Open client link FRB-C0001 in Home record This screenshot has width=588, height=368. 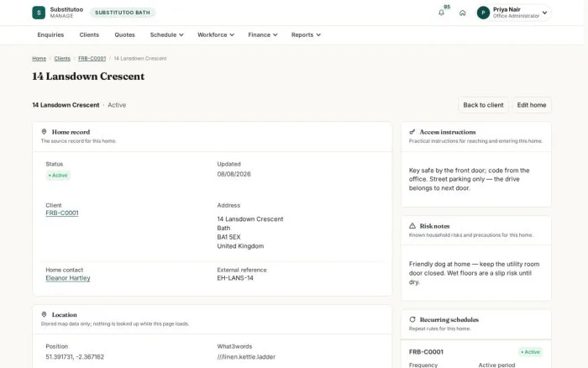coord(62,213)
